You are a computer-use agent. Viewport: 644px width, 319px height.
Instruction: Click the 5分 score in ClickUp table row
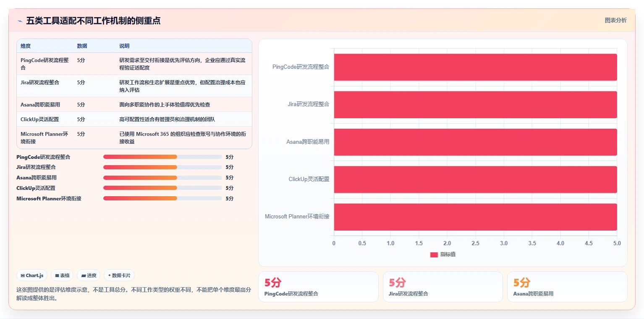tap(81, 119)
